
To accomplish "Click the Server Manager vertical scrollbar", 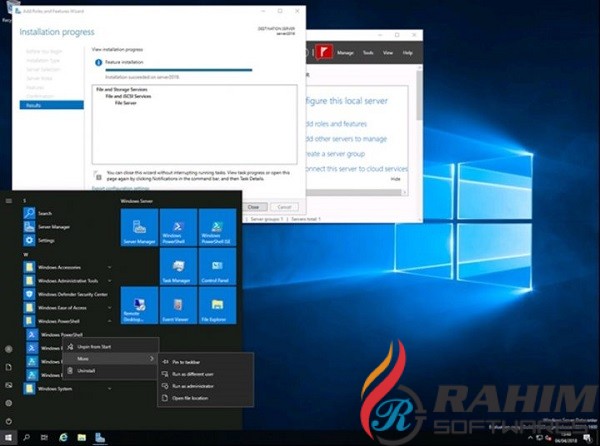I will 419,95.
